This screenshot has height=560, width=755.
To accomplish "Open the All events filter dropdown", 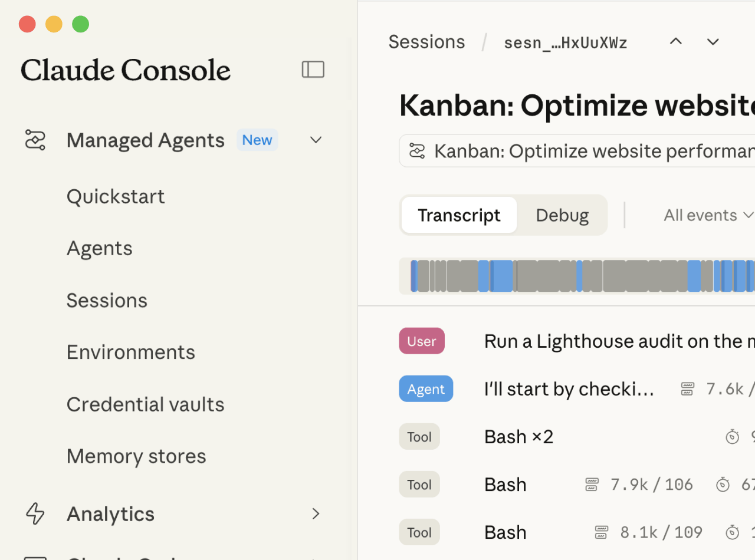I will tap(708, 215).
